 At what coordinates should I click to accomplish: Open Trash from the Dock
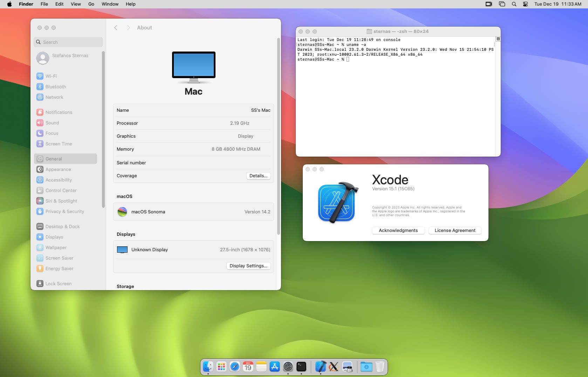pyautogui.click(x=380, y=366)
